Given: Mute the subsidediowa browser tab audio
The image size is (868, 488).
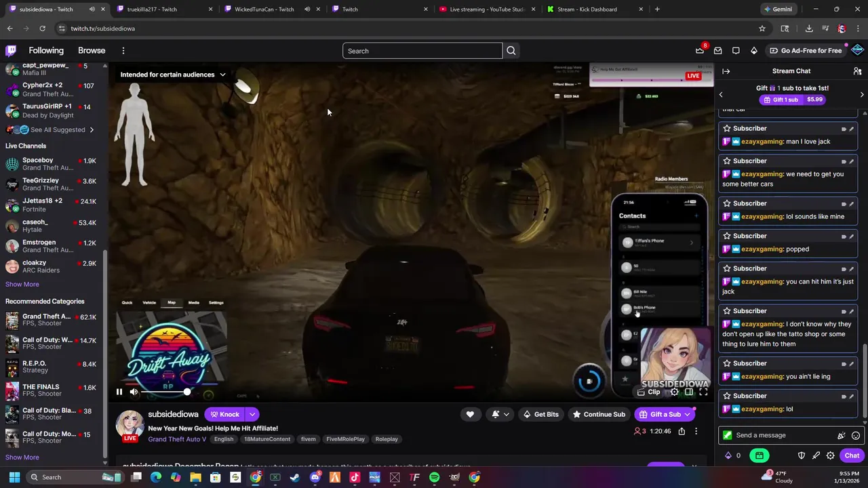Looking at the screenshot, I should tap(92, 9).
